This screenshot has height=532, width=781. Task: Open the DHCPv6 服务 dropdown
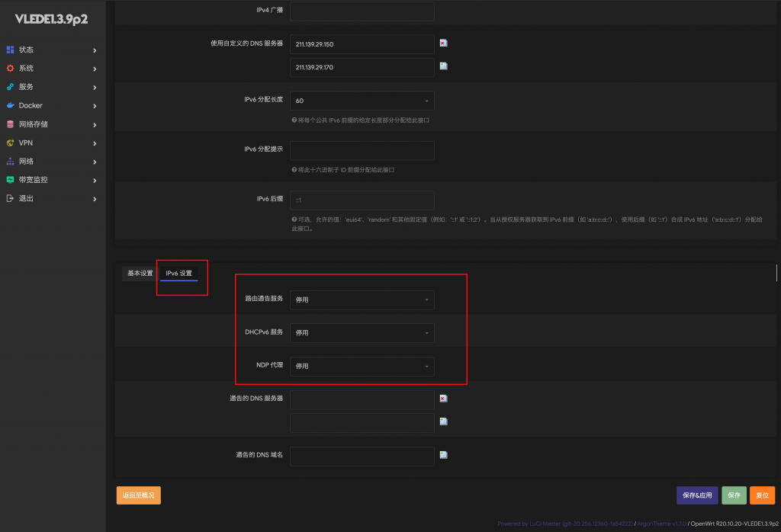point(362,333)
